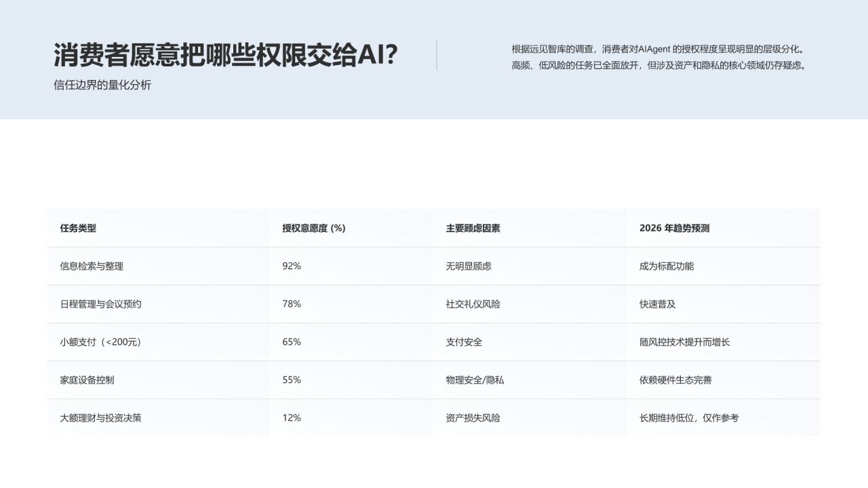This screenshot has height=488, width=868.
Task: Click the 任务类型 column header
Action: pos(158,228)
